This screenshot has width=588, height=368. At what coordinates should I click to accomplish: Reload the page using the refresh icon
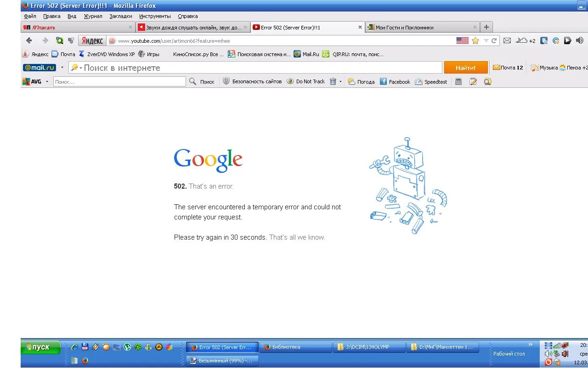(494, 40)
